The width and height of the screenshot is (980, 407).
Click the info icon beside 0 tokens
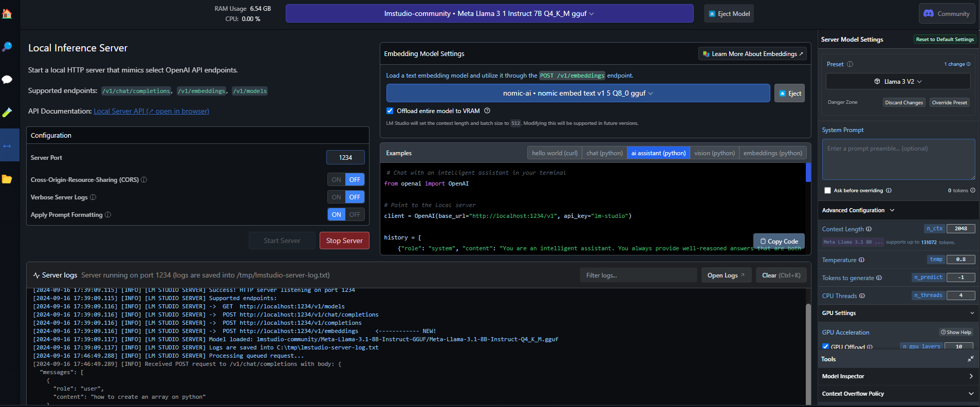click(973, 191)
